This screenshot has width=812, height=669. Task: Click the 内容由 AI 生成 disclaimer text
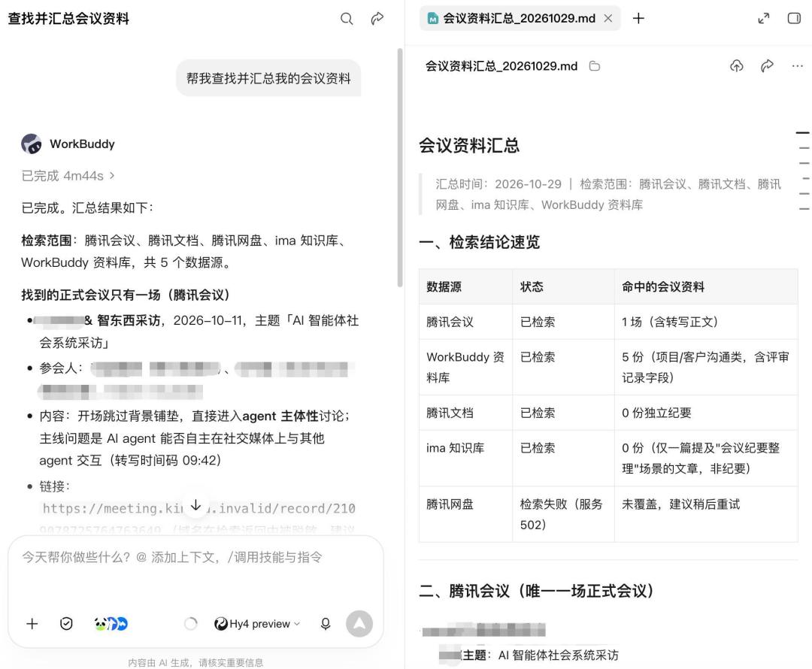[195, 663]
